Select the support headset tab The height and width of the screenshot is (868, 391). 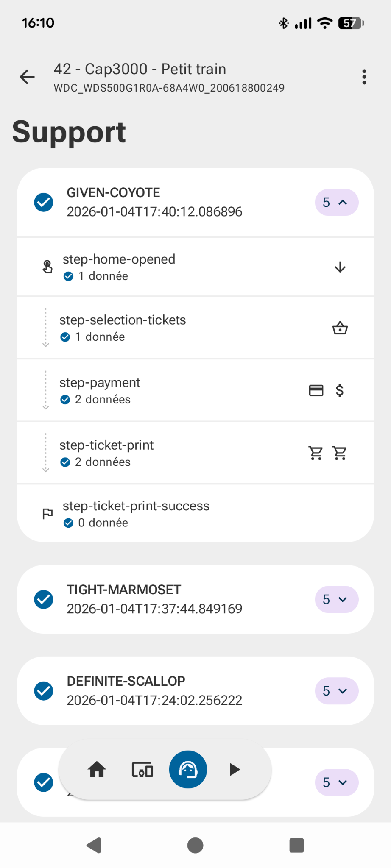[x=188, y=769]
